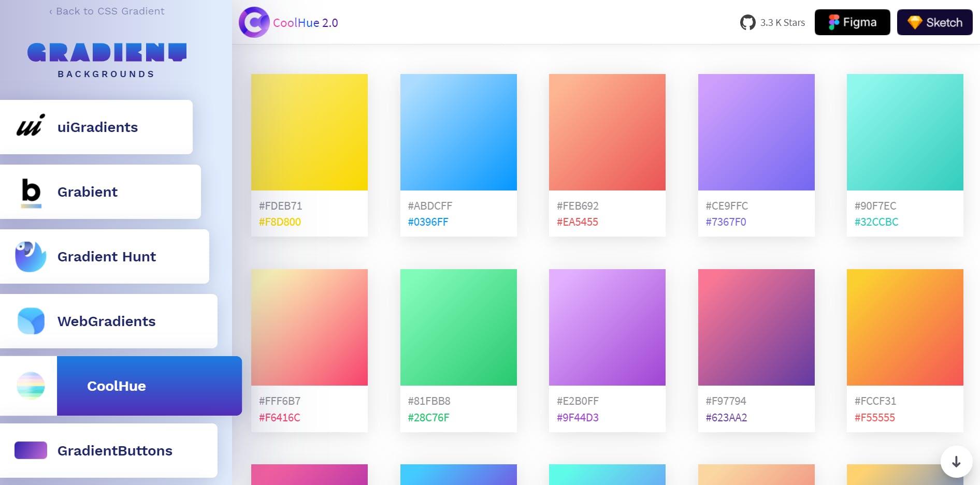The height and width of the screenshot is (485, 980).
Task: Click the CoolHue 2.0 title text
Action: tap(305, 23)
